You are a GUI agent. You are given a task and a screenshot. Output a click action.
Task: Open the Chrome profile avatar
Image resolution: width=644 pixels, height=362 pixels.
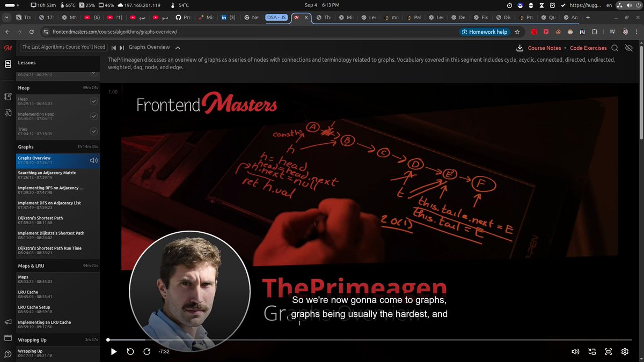625,32
